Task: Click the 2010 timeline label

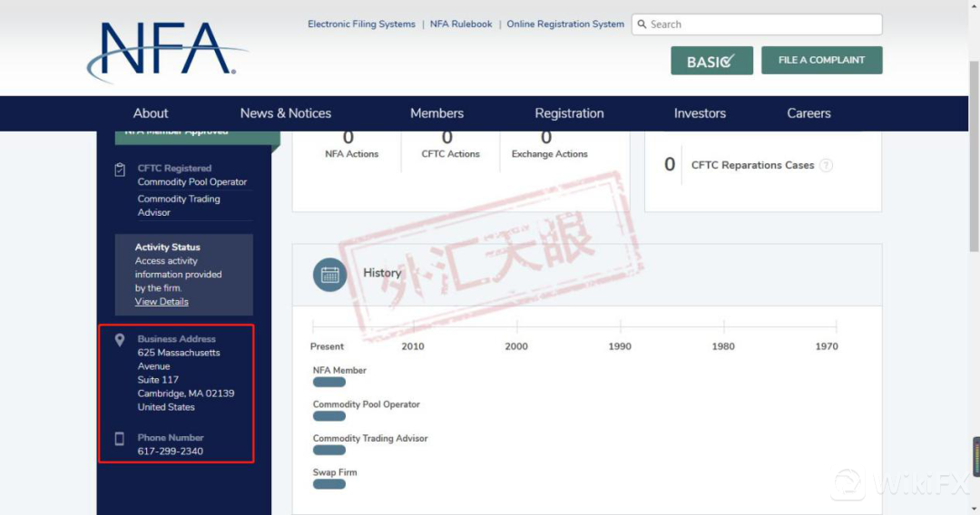Action: (413, 346)
